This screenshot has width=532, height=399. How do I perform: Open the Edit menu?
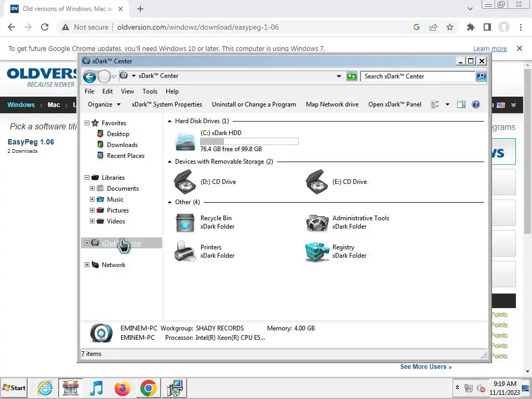coord(107,91)
